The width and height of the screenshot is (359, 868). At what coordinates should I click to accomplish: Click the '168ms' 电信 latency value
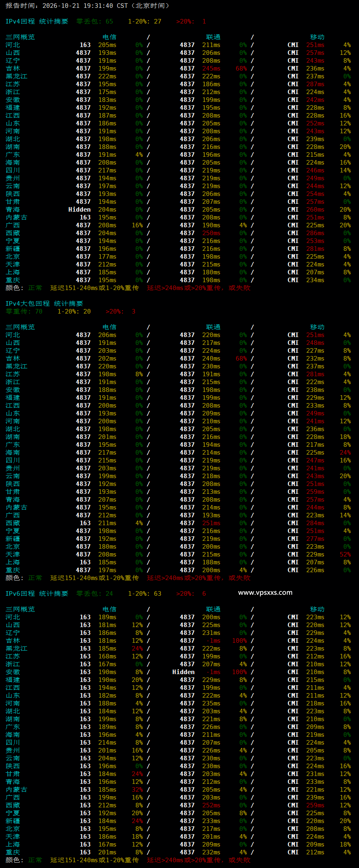click(x=107, y=656)
